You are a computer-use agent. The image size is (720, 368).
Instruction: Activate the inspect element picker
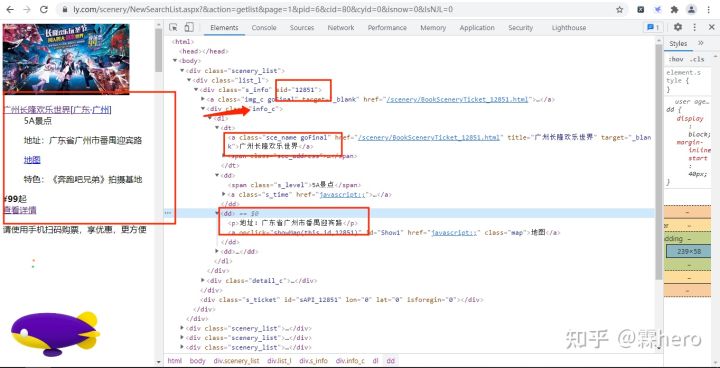pos(173,28)
